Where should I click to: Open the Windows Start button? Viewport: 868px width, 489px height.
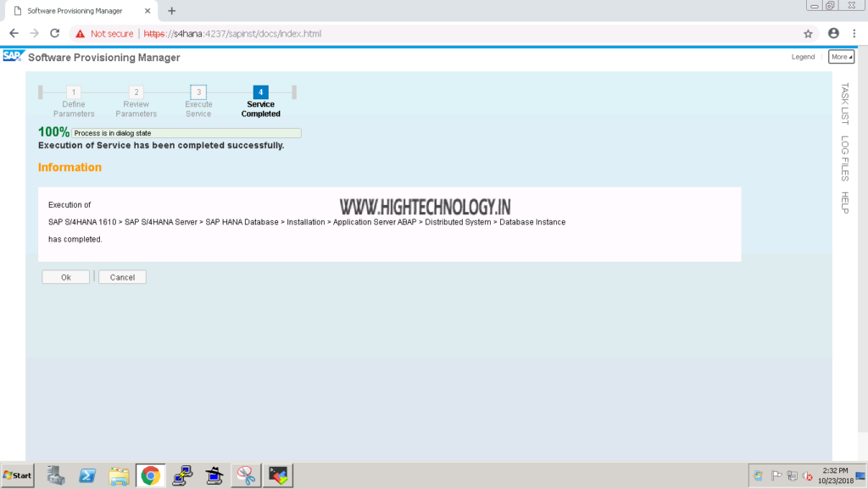18,475
